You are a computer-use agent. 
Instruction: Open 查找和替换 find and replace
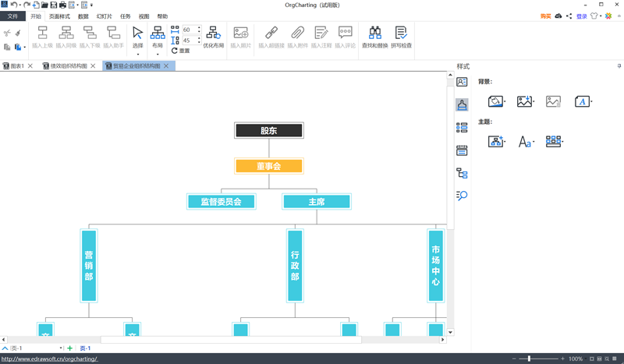click(x=375, y=37)
